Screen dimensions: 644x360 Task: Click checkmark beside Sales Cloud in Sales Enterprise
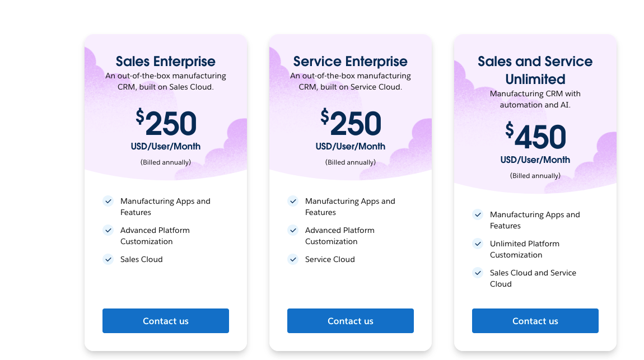108,259
